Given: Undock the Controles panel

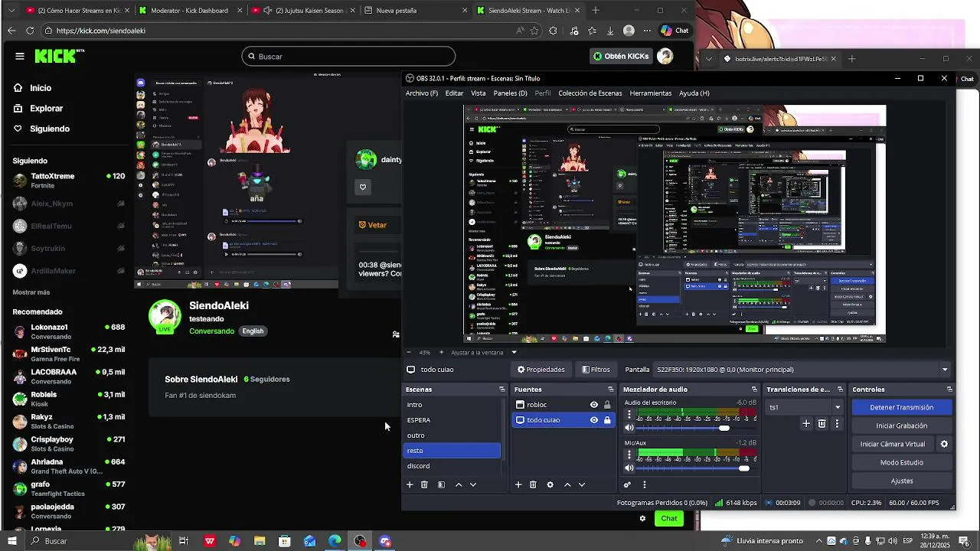Looking at the screenshot, I should 948,390.
